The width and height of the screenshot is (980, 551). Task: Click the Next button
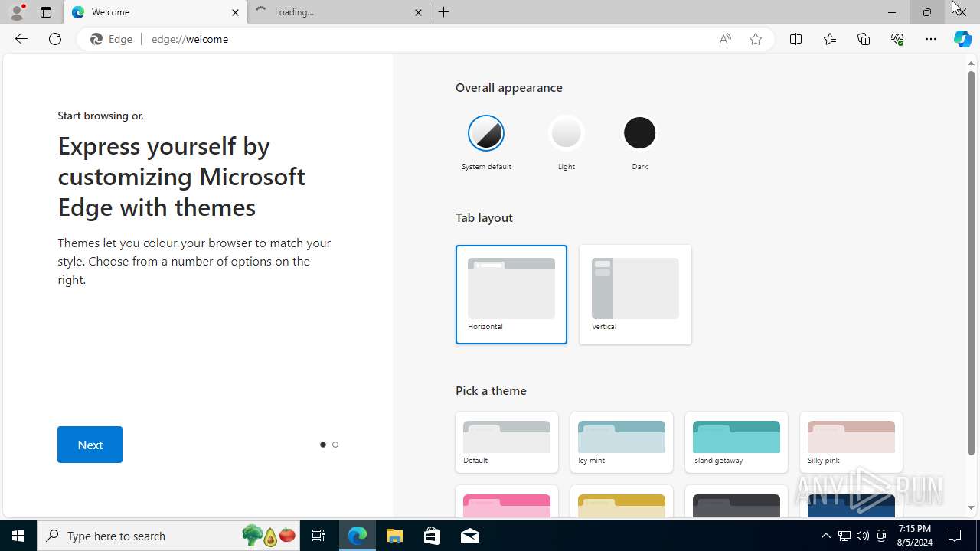[x=90, y=445]
